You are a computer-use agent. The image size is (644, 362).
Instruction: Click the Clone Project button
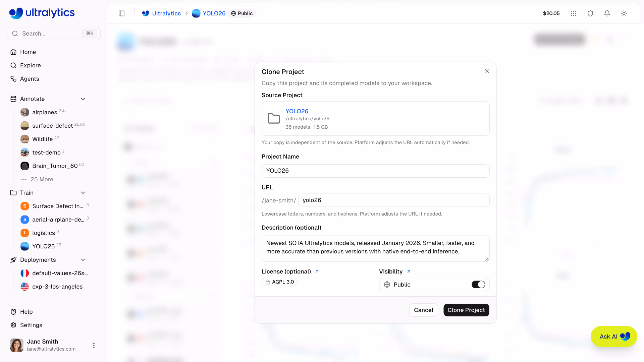pyautogui.click(x=466, y=310)
